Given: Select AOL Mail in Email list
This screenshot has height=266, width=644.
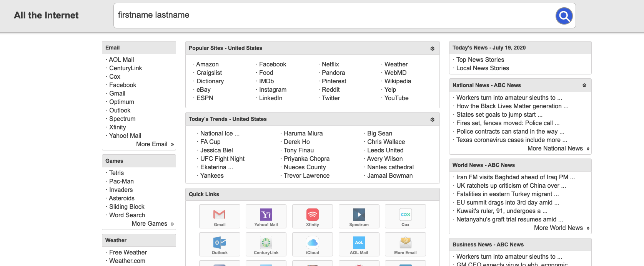Looking at the screenshot, I should 121,60.
